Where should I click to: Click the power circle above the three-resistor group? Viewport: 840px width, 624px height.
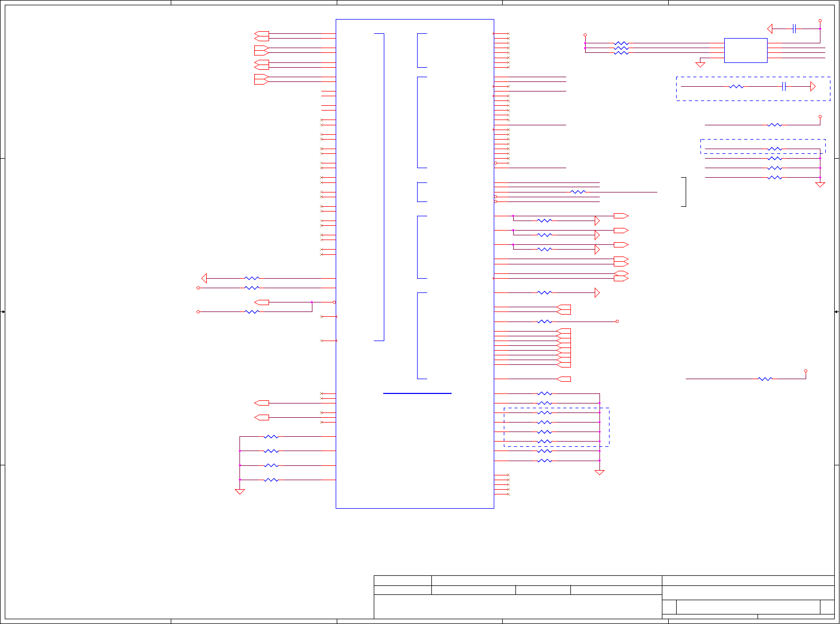[x=585, y=35]
